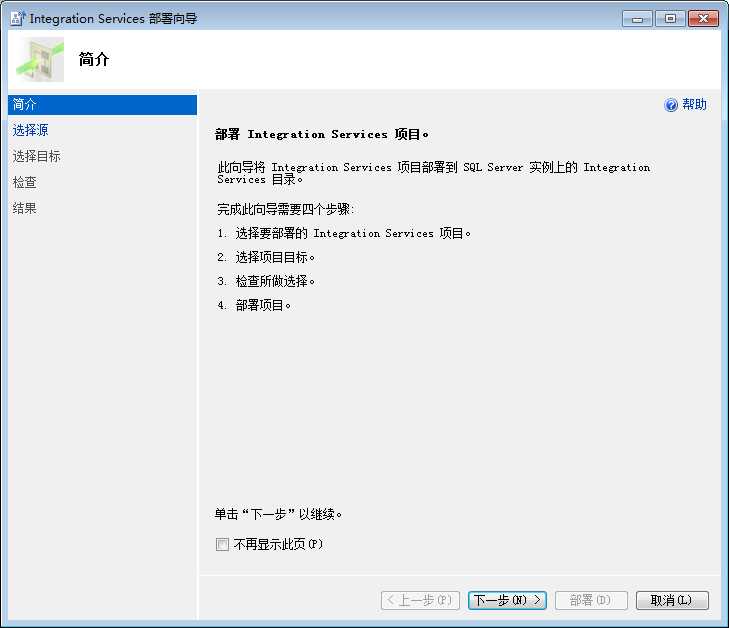Viewport: 729px width, 628px height.
Task: Select the 选择目标 step
Action: 36,156
